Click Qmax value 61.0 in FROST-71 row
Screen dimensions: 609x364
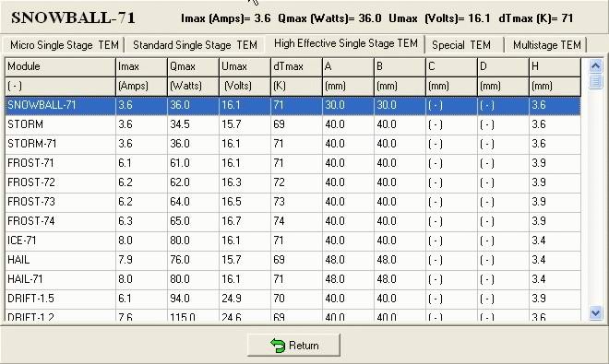(180, 163)
